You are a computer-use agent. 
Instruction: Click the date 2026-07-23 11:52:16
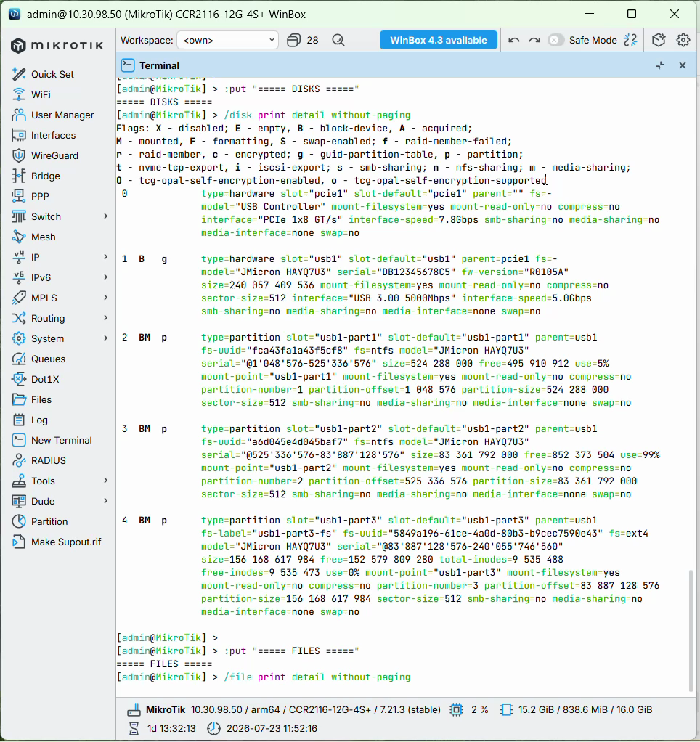pyautogui.click(x=272, y=728)
